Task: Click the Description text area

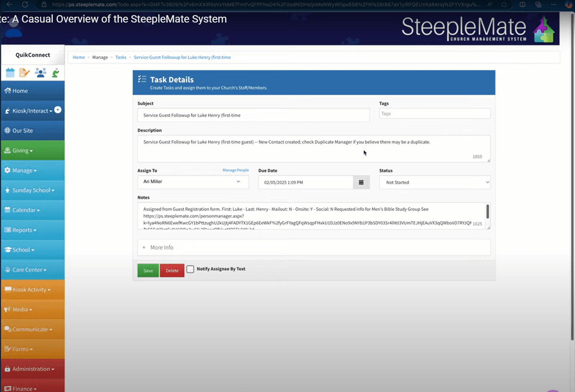Action: [314, 148]
